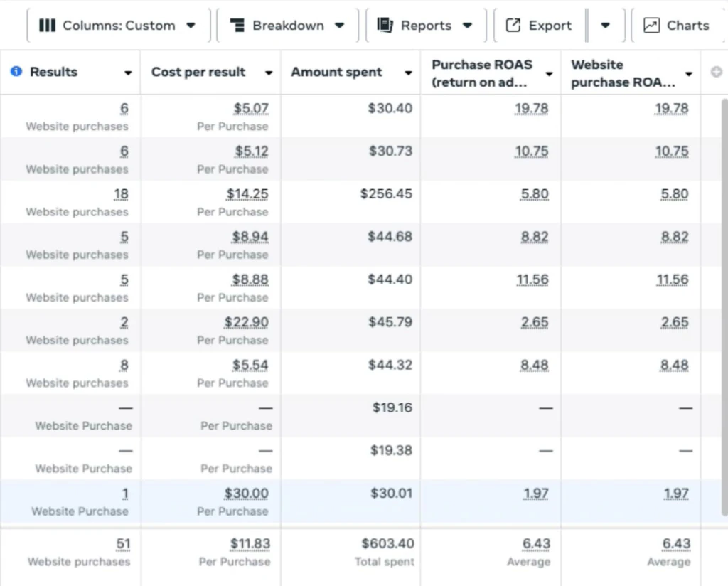Click the Purchase ROAS header label
Screen dimensions: 728x586
(x=482, y=73)
